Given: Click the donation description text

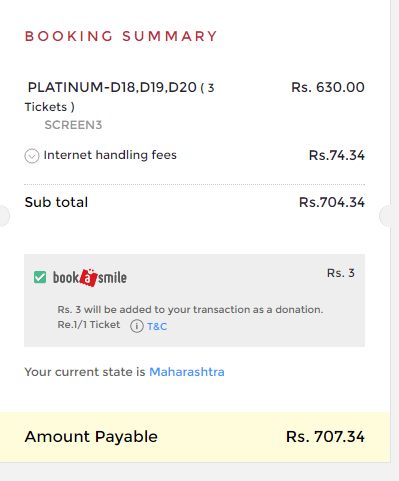Looking at the screenshot, I should [x=190, y=309].
